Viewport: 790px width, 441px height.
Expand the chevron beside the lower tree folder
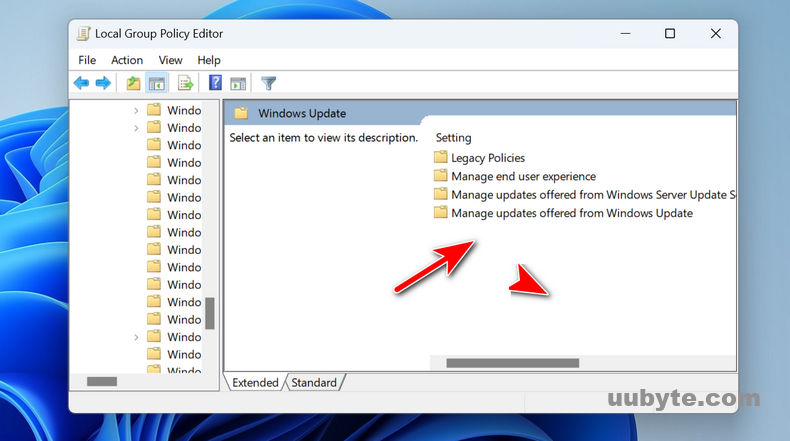pos(136,337)
